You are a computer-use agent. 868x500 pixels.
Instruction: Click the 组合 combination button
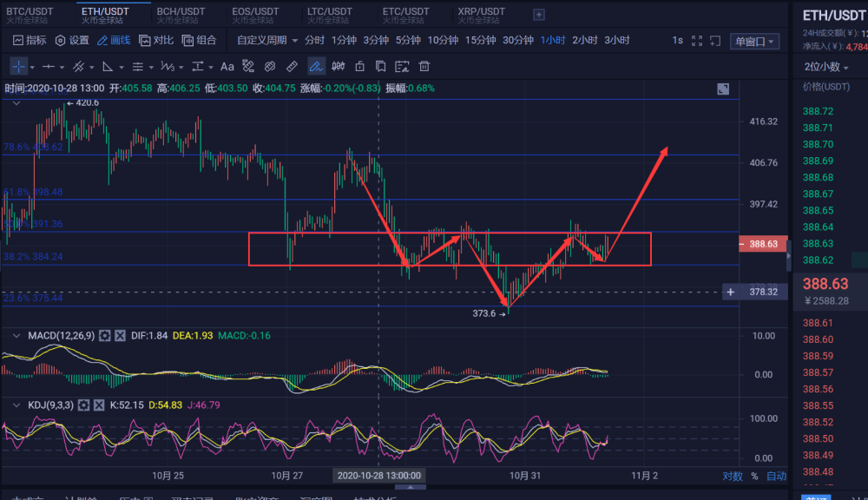(x=200, y=41)
